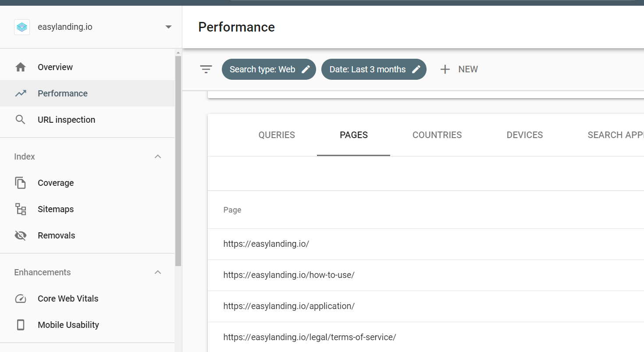644x352 pixels.
Task: Click pencil icon on Search type chip
Action: click(306, 69)
